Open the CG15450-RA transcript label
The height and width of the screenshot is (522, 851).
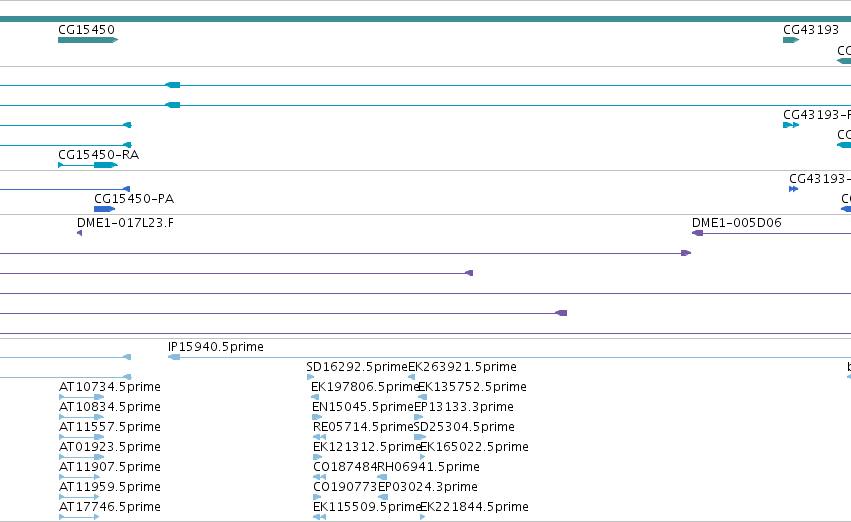click(x=99, y=155)
